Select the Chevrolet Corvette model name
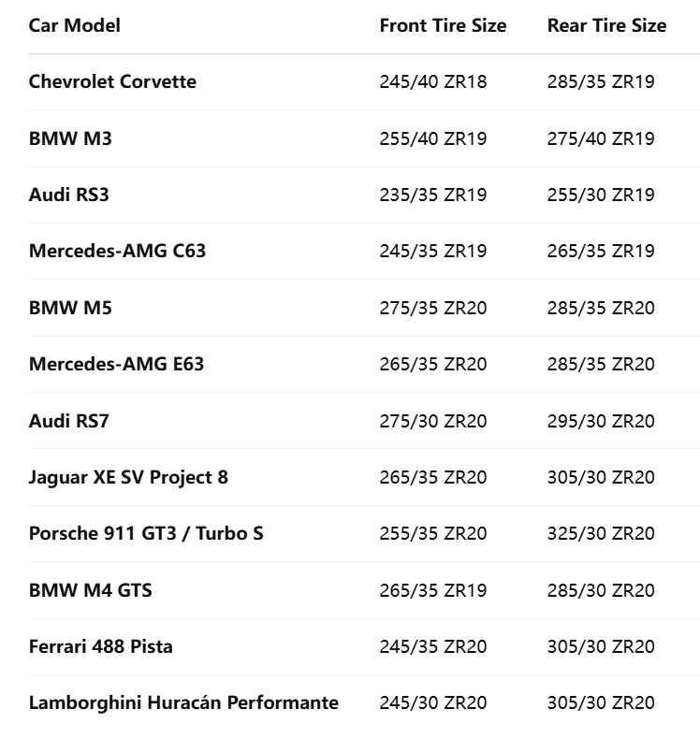This screenshot has height=738, width=700. pyautogui.click(x=112, y=81)
